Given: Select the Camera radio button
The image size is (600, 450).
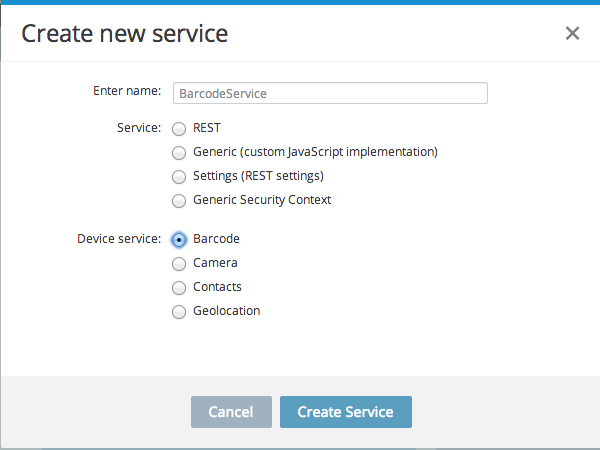Looking at the screenshot, I should click(x=179, y=264).
